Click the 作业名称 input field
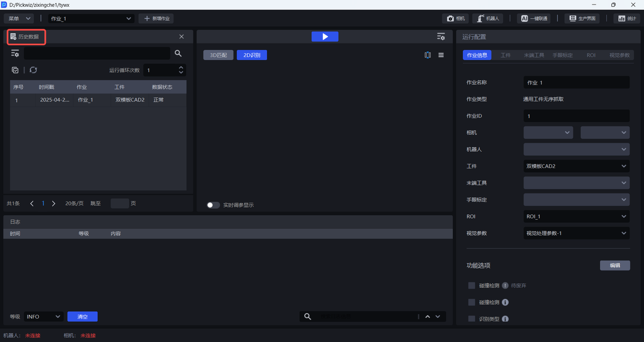The width and height of the screenshot is (644, 342). [576, 82]
